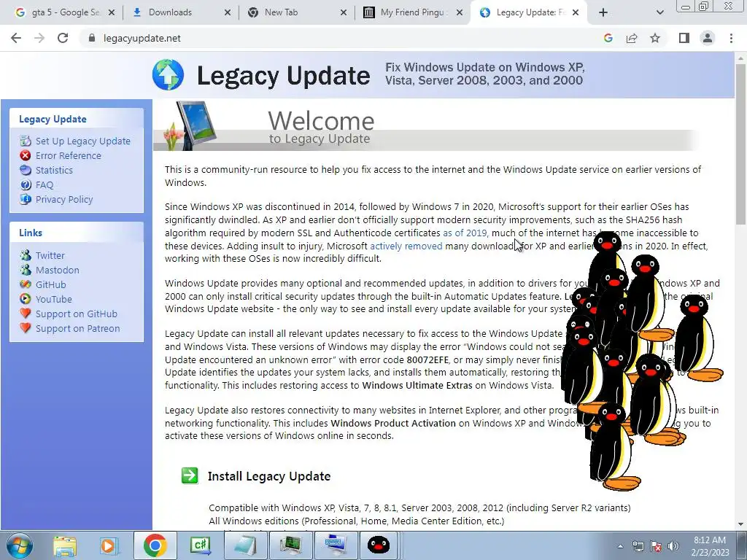Click the Twitter people icon
The width and height of the screenshot is (747, 560).
[x=26, y=255]
